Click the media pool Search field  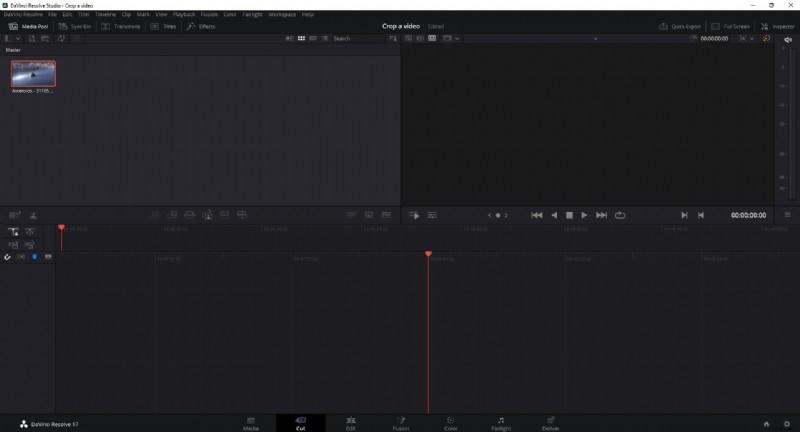357,38
